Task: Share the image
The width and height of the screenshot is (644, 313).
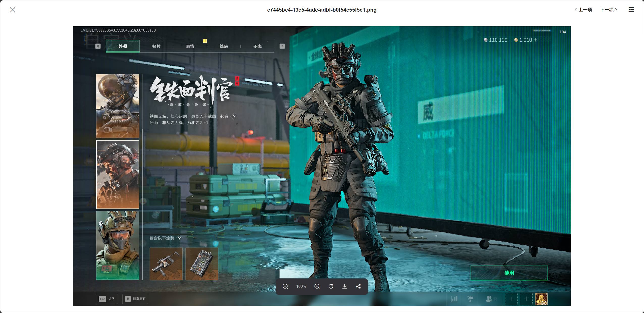Action: pyautogui.click(x=358, y=286)
